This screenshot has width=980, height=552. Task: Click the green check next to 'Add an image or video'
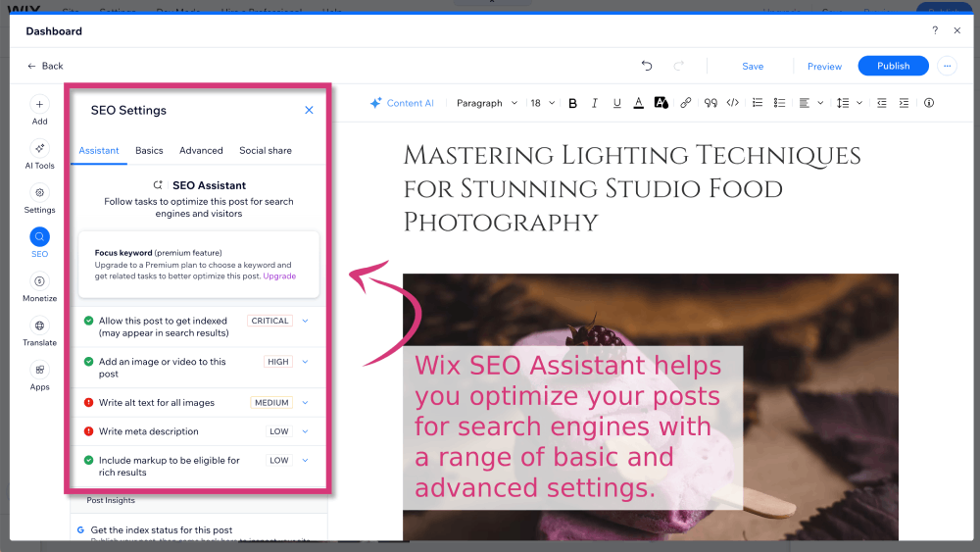[89, 362]
